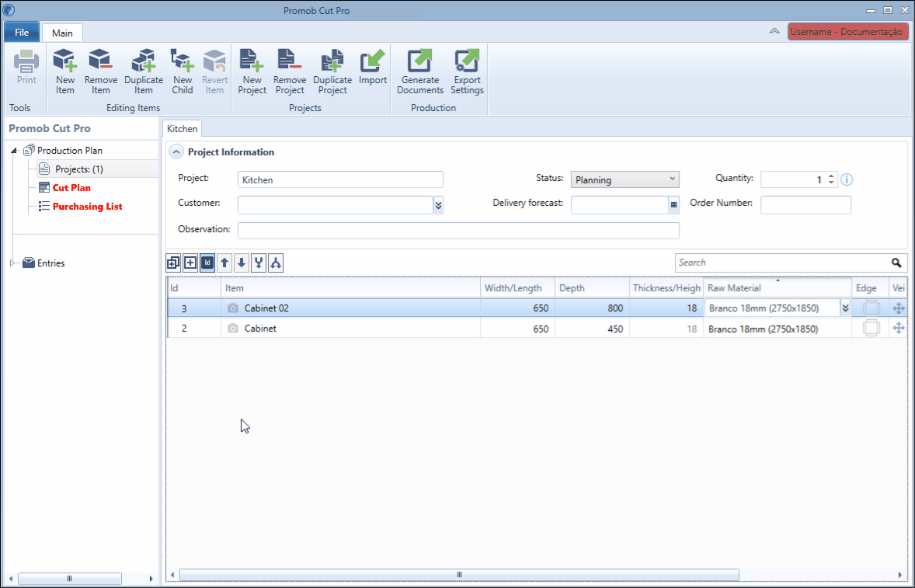Click the Id column header
The image size is (915, 588).
pos(193,288)
